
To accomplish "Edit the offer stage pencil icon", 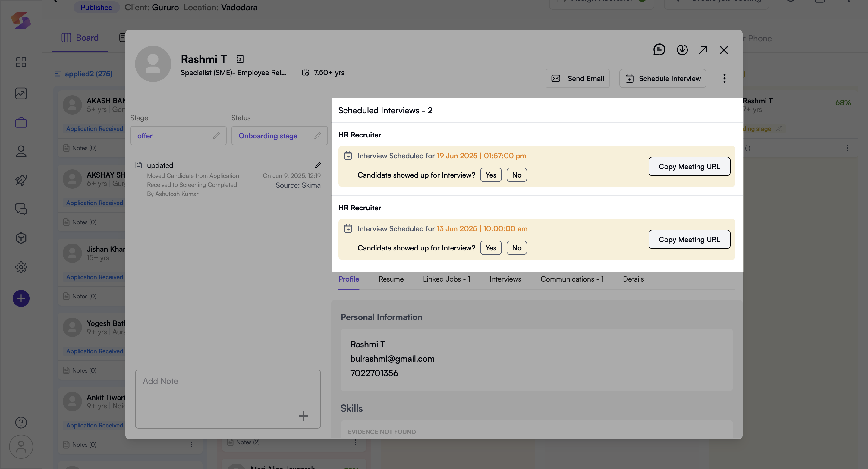I will (x=216, y=136).
